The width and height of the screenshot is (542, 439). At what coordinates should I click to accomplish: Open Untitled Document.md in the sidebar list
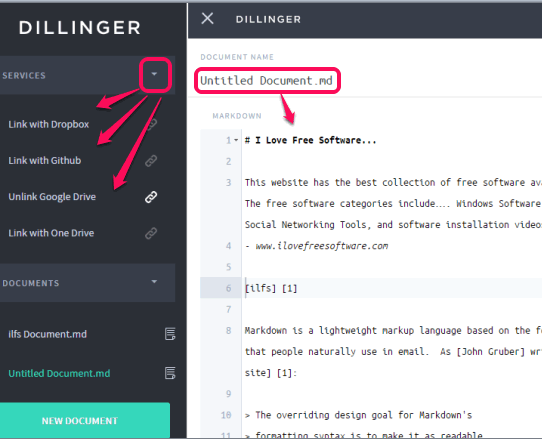click(x=59, y=373)
